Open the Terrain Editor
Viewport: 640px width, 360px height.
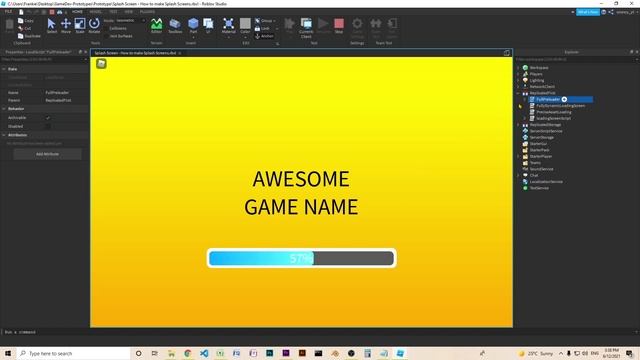pos(156,25)
